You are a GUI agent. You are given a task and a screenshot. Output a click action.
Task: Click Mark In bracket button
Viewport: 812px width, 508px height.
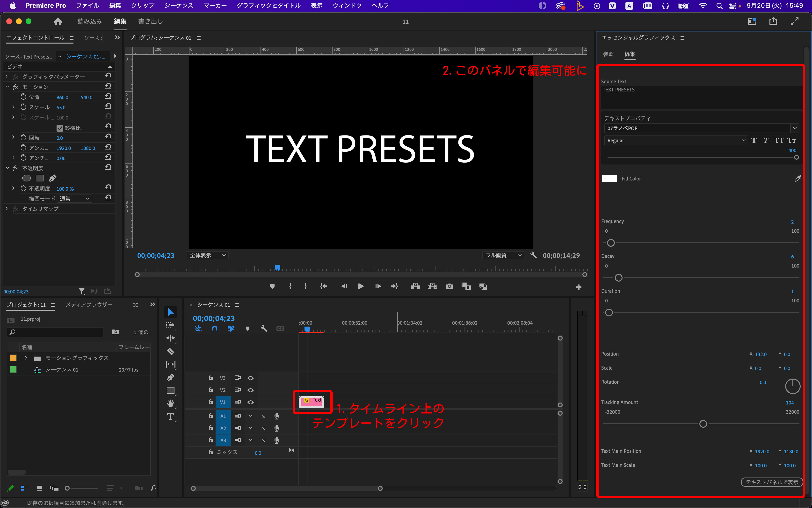click(290, 286)
